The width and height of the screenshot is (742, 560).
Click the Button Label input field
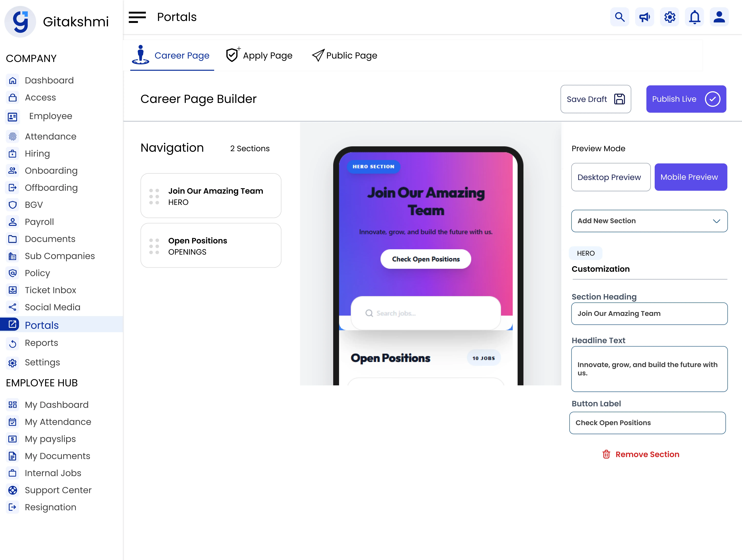coord(647,423)
